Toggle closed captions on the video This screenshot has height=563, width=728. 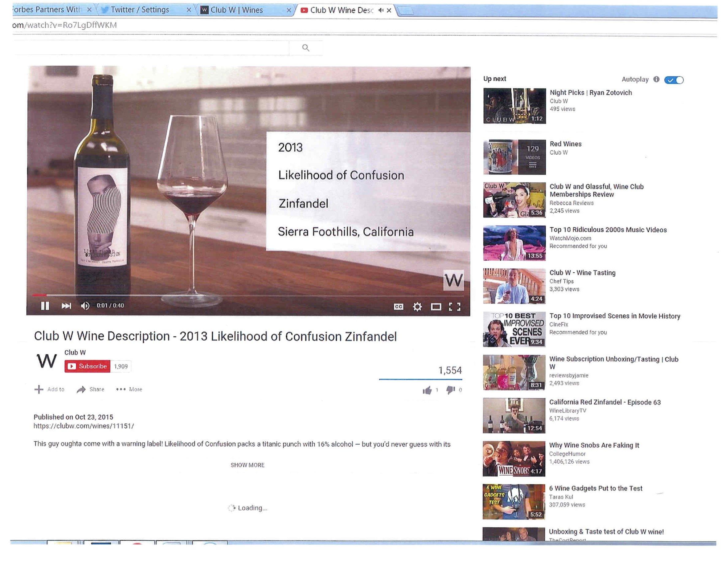coord(398,307)
